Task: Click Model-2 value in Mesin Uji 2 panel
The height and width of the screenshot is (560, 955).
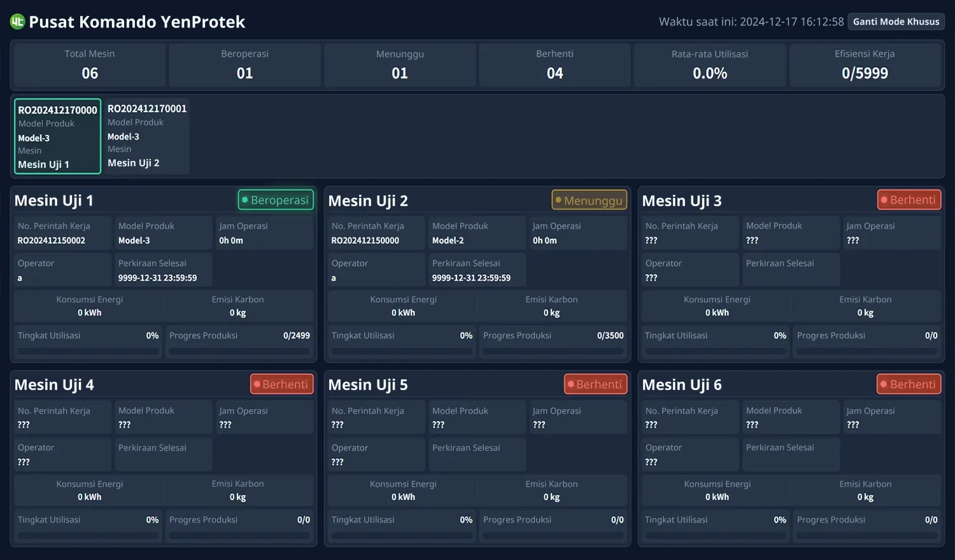Action: (x=448, y=241)
